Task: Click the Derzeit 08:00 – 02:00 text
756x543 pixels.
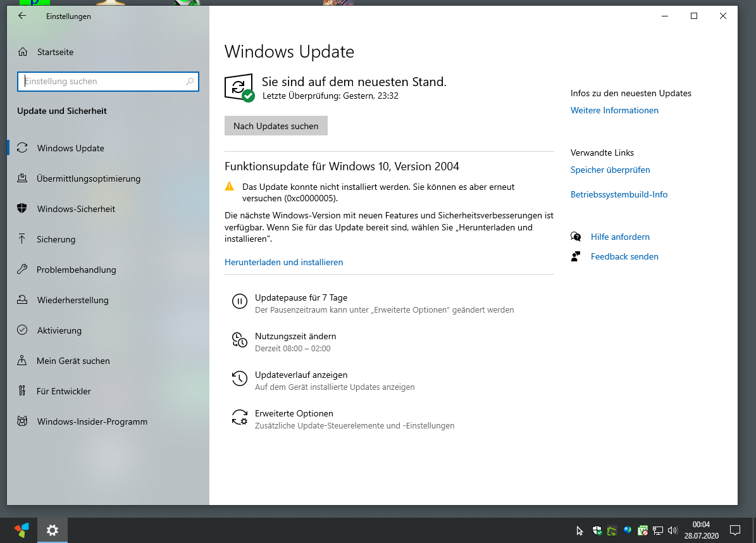Action: pyautogui.click(x=293, y=349)
